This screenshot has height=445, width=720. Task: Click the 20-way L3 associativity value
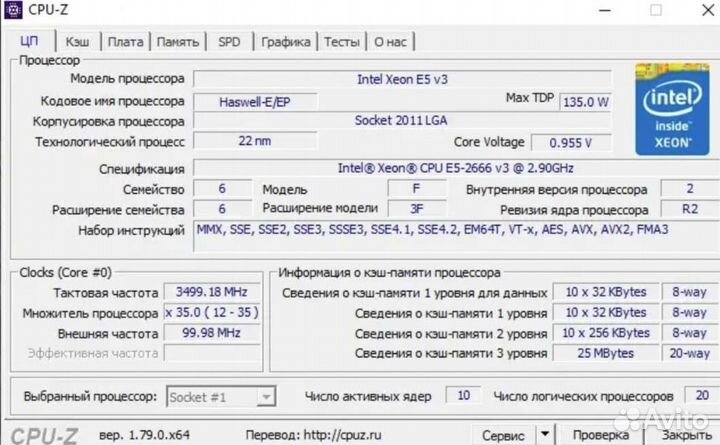pyautogui.click(x=690, y=353)
